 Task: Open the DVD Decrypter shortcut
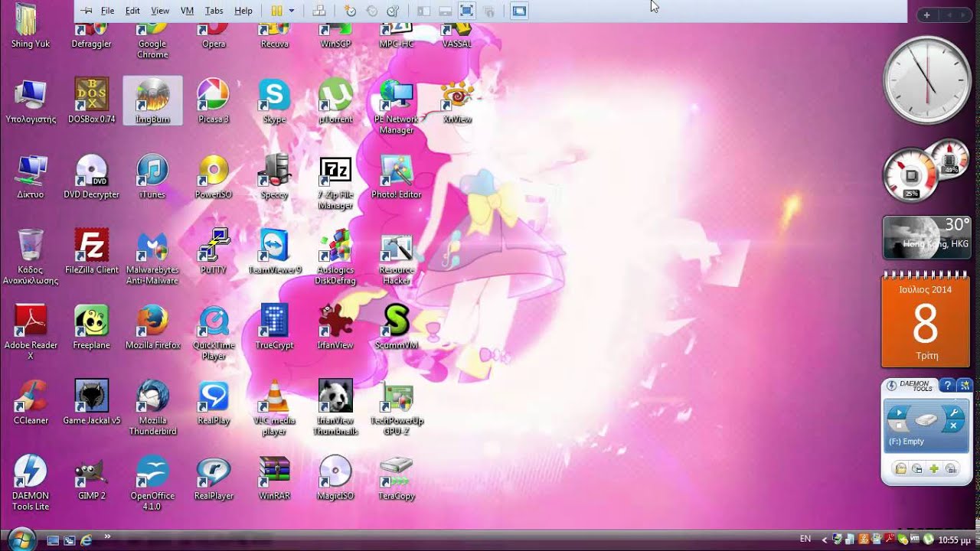(91, 176)
